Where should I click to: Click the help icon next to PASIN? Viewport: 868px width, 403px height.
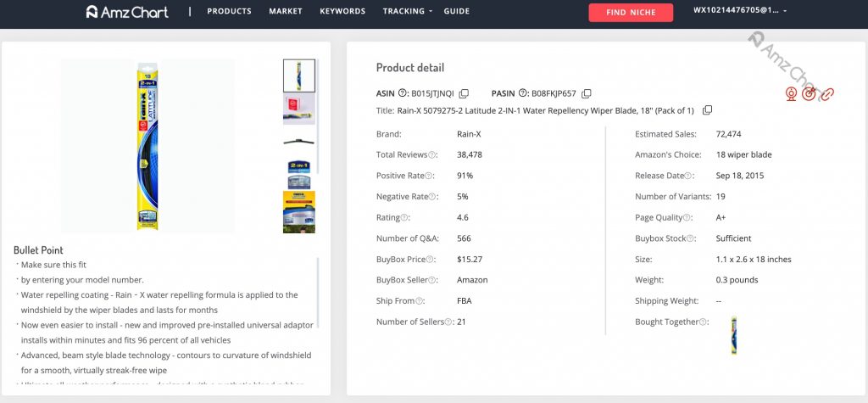522,93
